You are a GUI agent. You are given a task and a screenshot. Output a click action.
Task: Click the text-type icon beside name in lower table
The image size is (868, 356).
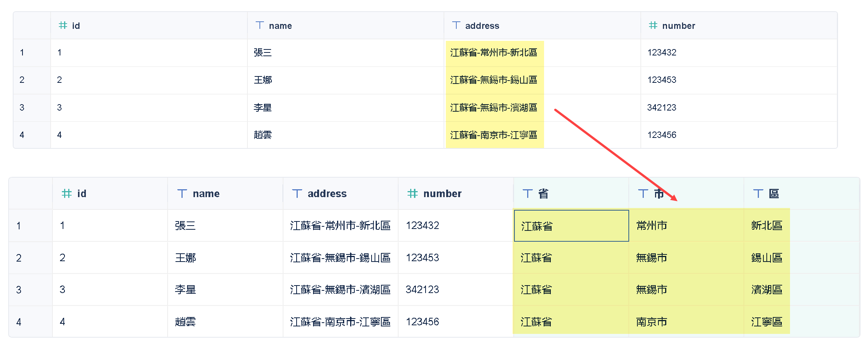pos(182,194)
